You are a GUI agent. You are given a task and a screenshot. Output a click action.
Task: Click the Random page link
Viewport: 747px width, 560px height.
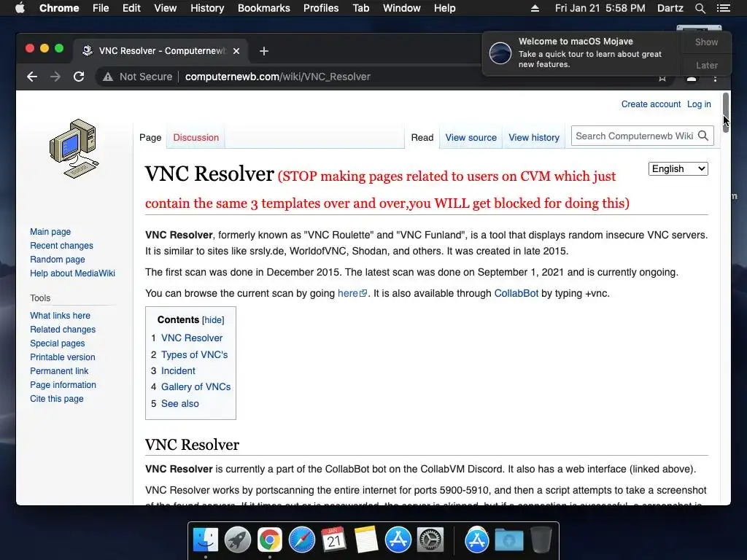click(x=58, y=260)
